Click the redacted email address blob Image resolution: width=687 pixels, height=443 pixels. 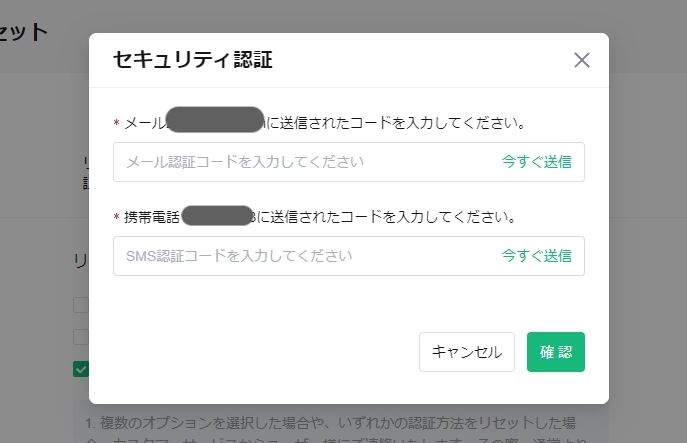[215, 119]
